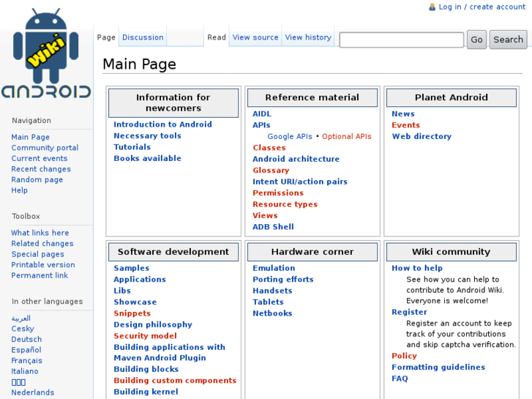Open Recent changes in navigation
The image size is (532, 399).
tap(41, 169)
